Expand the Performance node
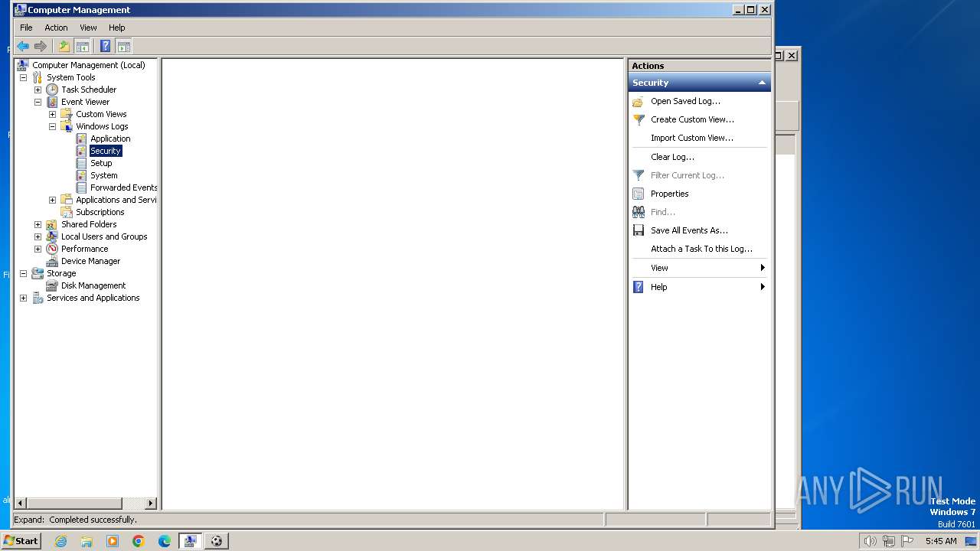The image size is (980, 551). tap(38, 249)
